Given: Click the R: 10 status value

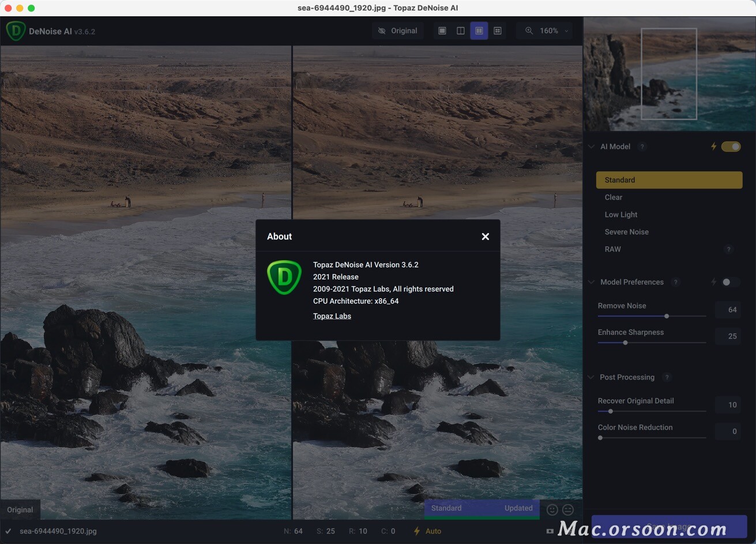Looking at the screenshot, I should 358,531.
